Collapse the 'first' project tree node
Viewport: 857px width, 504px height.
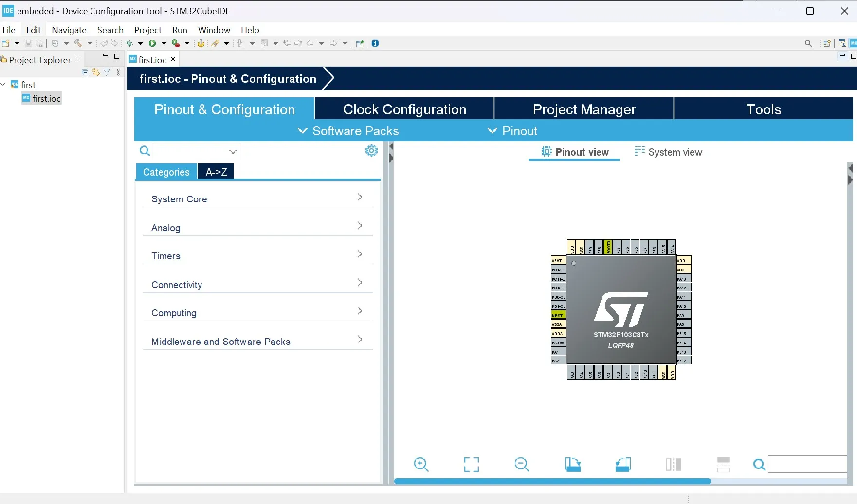point(3,84)
